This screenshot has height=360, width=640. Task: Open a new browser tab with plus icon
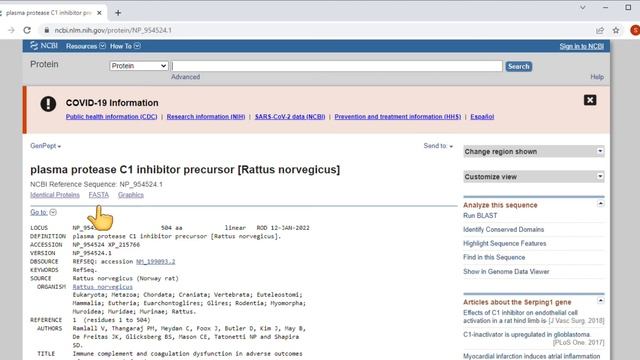click(118, 13)
